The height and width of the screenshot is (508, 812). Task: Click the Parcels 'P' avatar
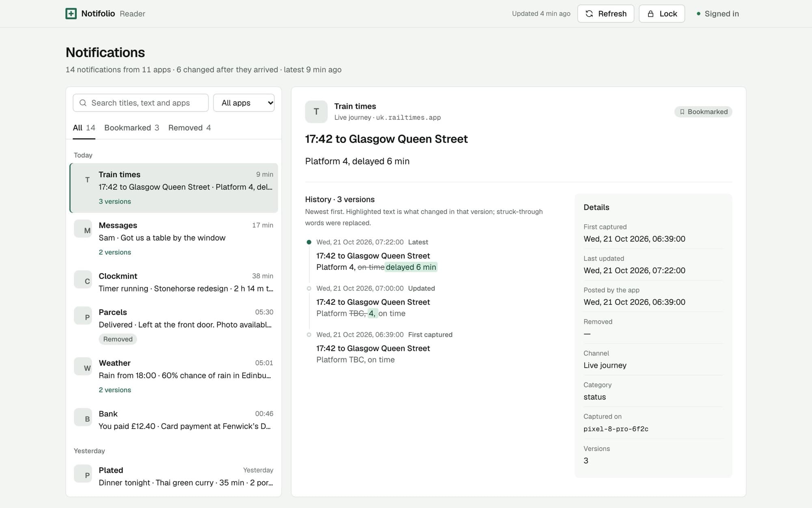(x=83, y=315)
